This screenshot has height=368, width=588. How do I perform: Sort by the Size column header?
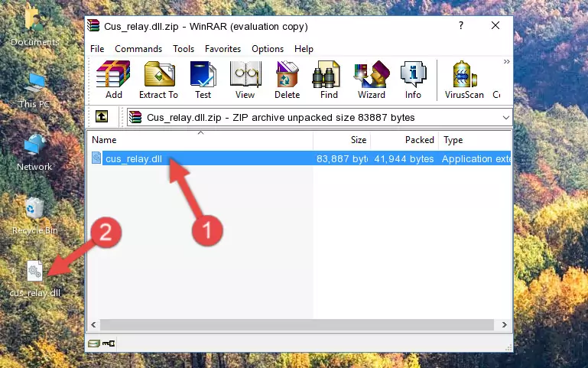pos(342,140)
